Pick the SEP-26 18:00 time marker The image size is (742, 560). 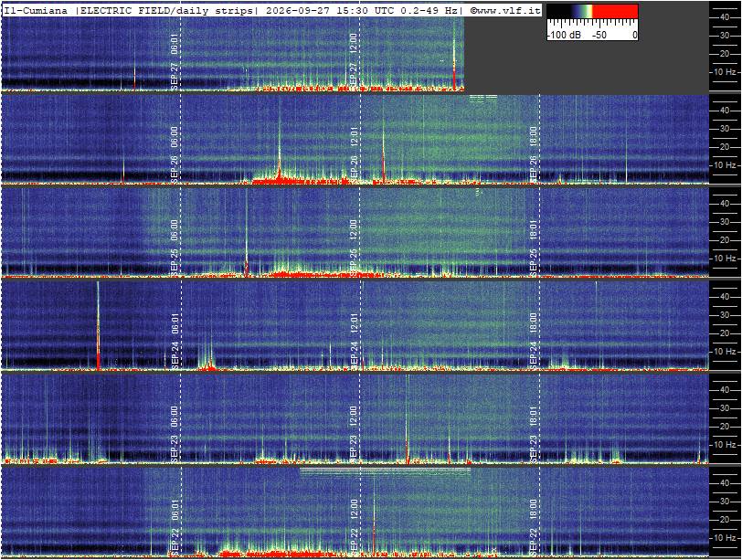point(533,154)
